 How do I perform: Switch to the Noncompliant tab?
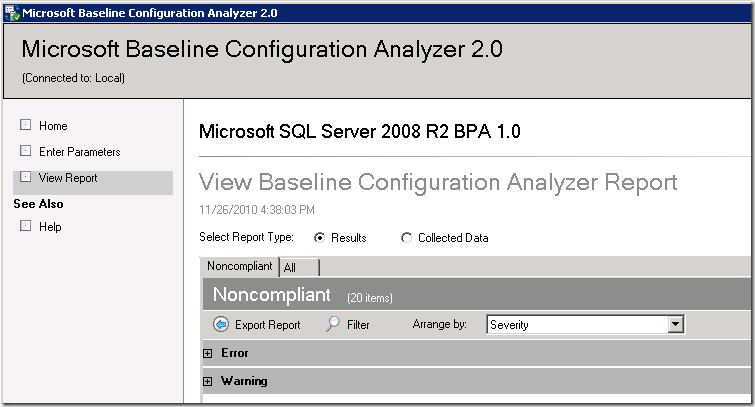239,267
